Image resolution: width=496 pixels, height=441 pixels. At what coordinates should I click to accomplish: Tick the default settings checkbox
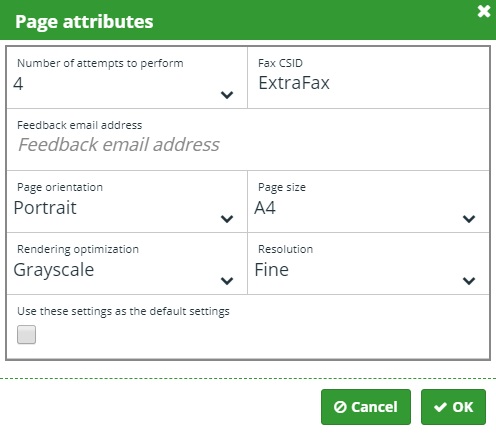coord(26,334)
